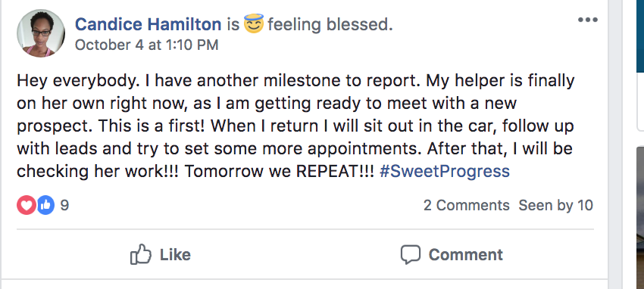Follow the #SweetProgress hashtag
The image size is (644, 289).
[x=445, y=171]
